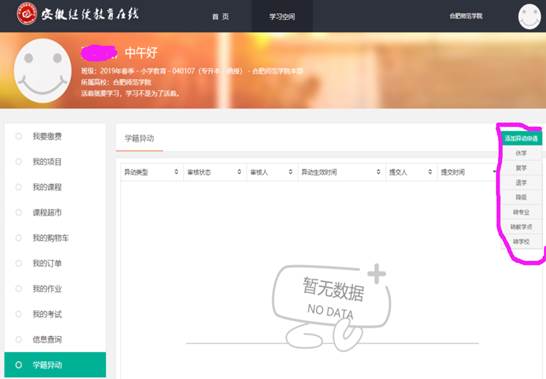Click the plus icon on 暂无数据 placeholder

click(376, 273)
